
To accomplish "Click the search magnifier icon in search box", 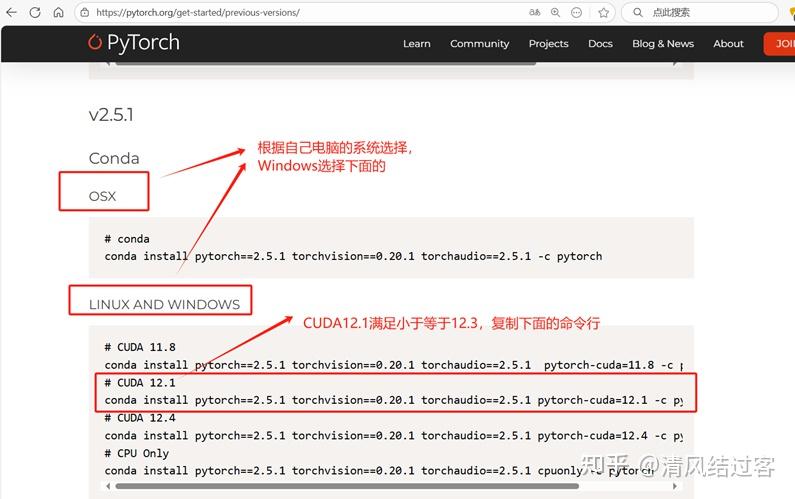I will coord(638,12).
